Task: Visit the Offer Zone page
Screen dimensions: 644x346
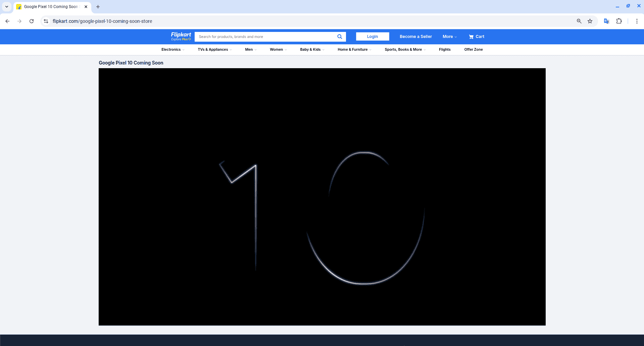Action: [473, 49]
